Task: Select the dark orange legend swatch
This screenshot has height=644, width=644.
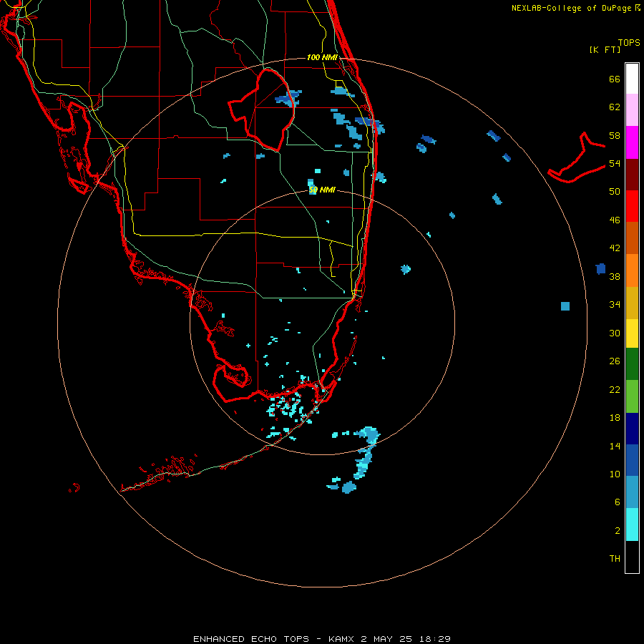Action: [632, 238]
